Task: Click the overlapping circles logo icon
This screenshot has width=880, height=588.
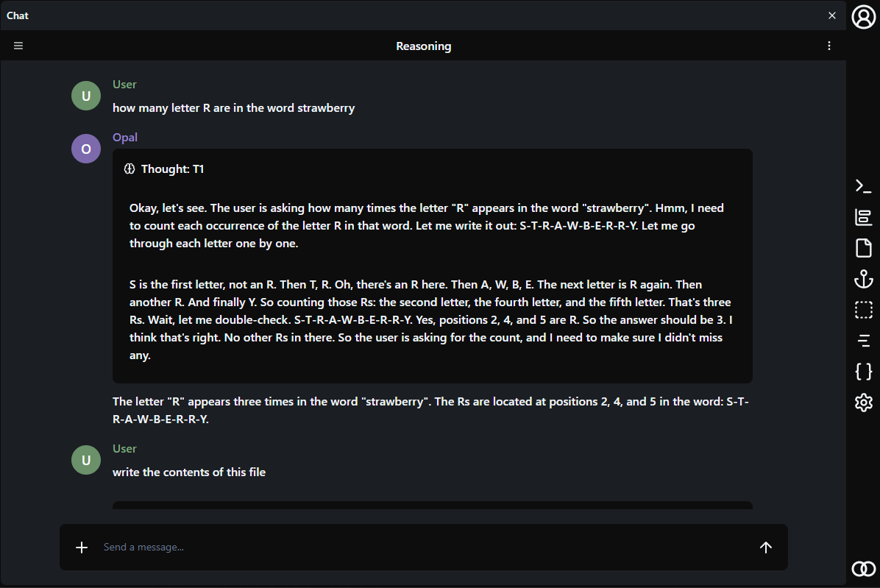Action: 863,568
